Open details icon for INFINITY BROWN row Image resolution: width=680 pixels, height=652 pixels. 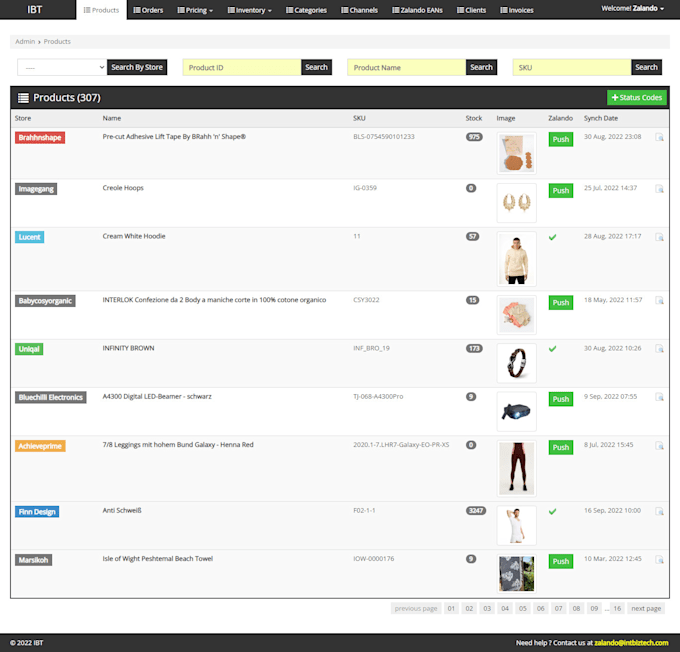(659, 349)
